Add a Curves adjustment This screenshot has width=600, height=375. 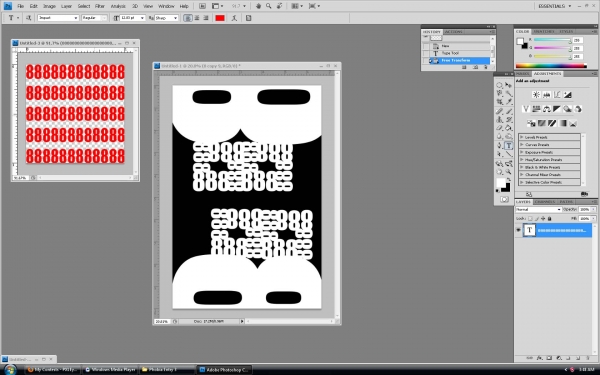pyautogui.click(x=557, y=95)
